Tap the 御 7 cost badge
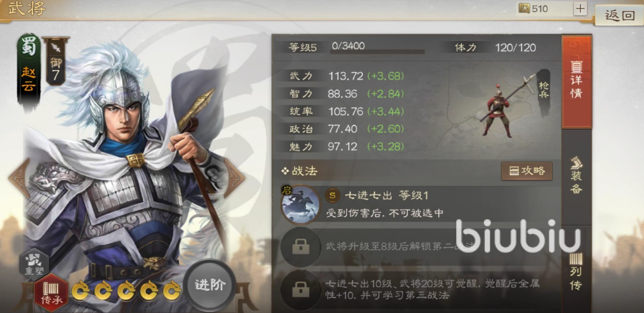This screenshot has width=644, height=313. click(56, 61)
